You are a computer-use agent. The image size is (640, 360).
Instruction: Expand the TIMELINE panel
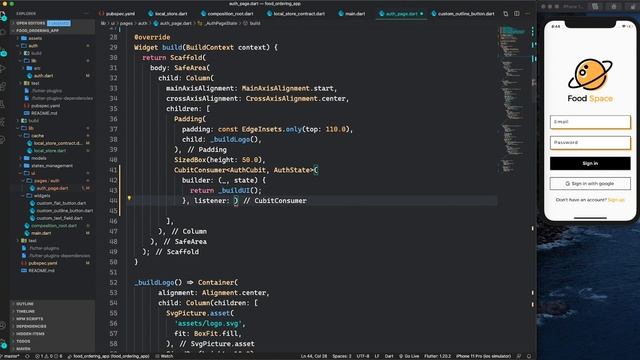tap(52, 311)
